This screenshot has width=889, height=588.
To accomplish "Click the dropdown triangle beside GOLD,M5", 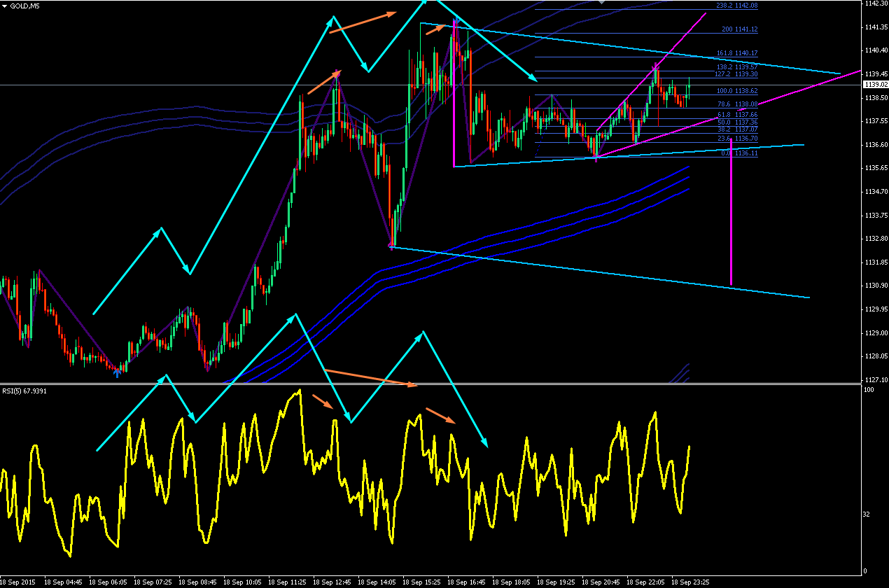I will click(x=5, y=6).
